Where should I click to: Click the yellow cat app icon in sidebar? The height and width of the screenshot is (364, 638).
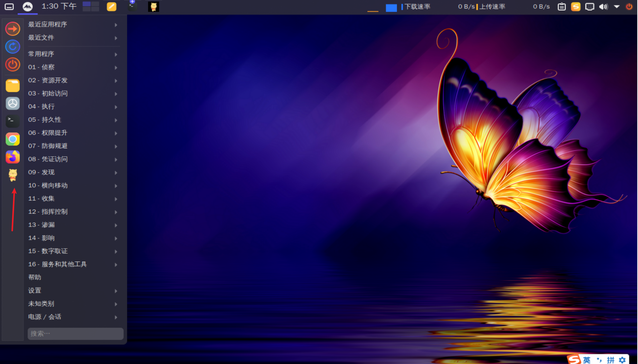coord(12,175)
